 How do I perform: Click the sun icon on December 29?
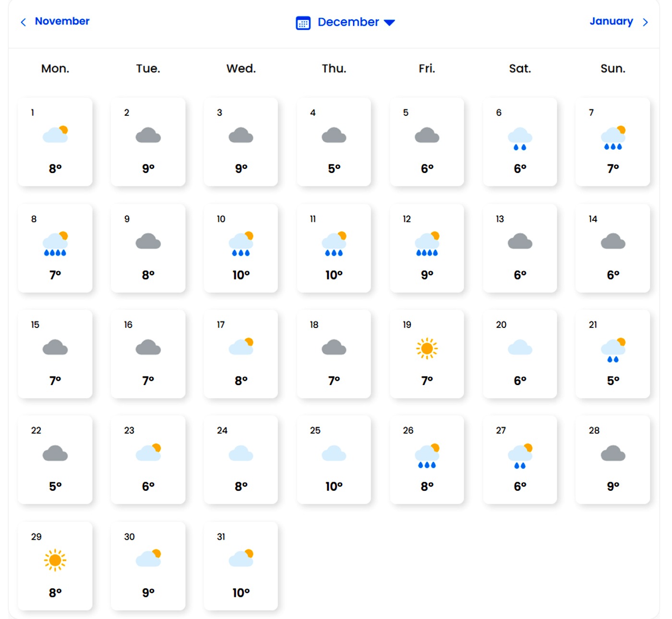(55, 560)
